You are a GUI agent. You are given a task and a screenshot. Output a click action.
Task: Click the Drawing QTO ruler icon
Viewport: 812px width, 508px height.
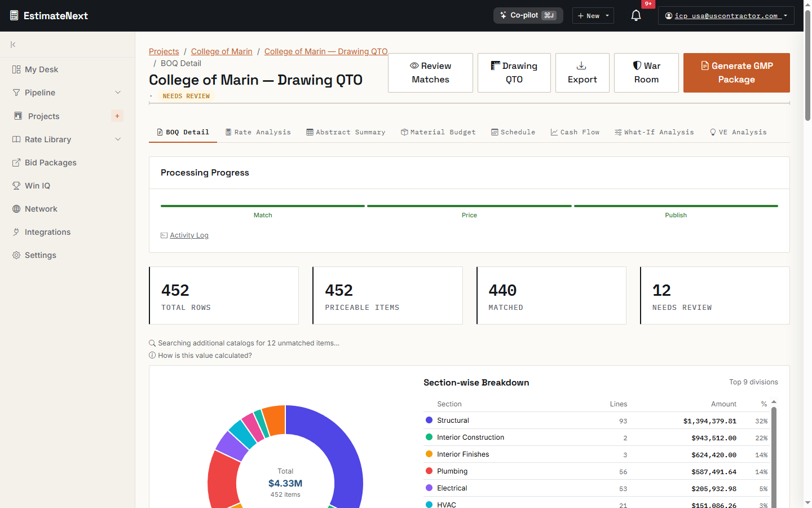pos(496,65)
